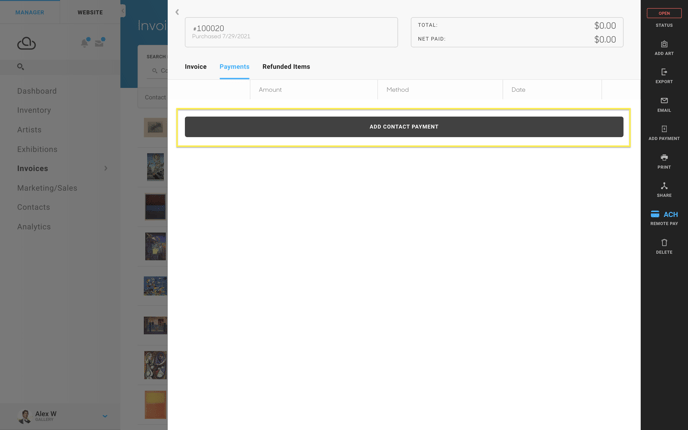Switch to the Manager tab

pyautogui.click(x=30, y=12)
